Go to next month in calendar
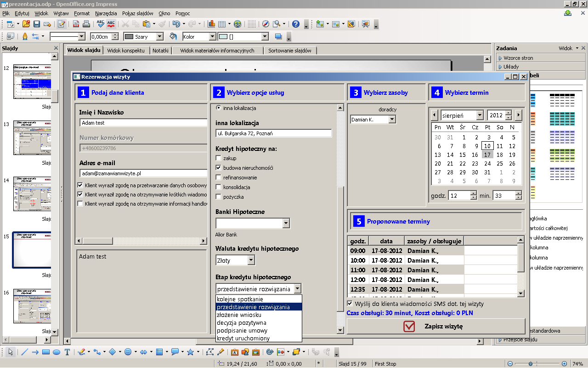The image size is (588, 368). point(519,115)
